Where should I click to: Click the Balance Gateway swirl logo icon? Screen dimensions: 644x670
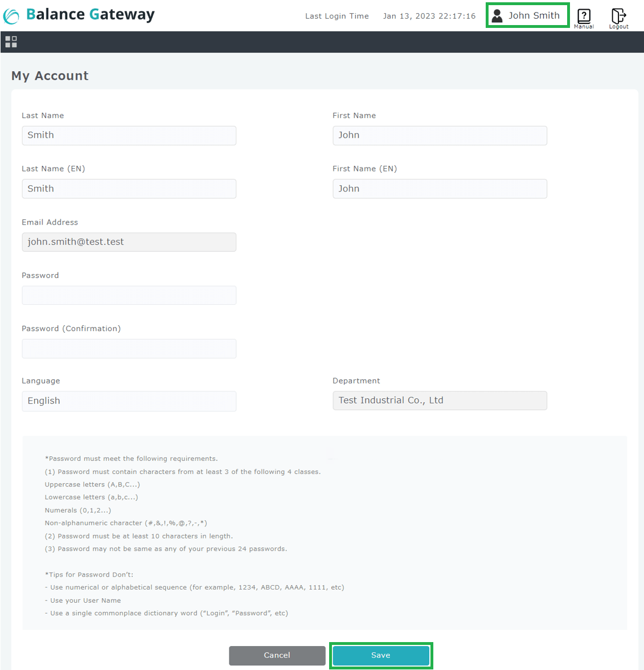coord(11,16)
